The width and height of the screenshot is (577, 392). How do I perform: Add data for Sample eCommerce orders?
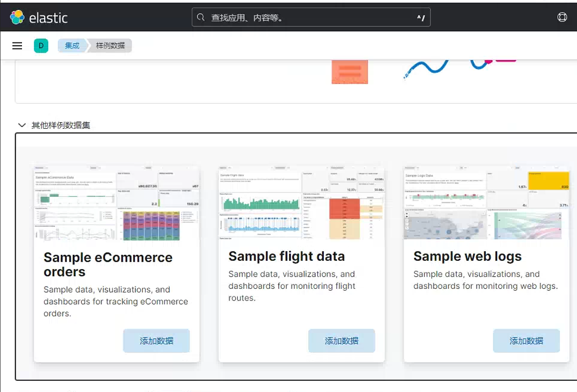click(x=157, y=341)
